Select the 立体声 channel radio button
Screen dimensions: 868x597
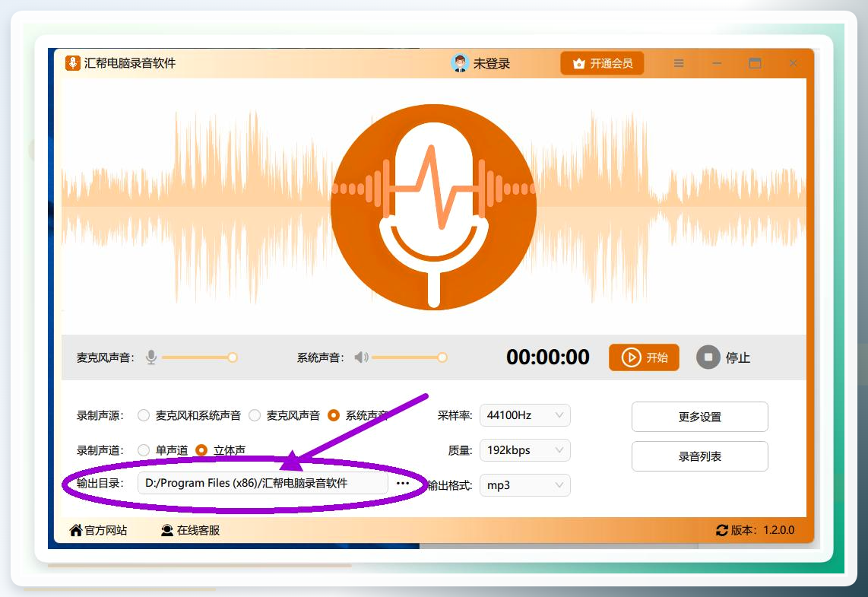[x=201, y=450]
